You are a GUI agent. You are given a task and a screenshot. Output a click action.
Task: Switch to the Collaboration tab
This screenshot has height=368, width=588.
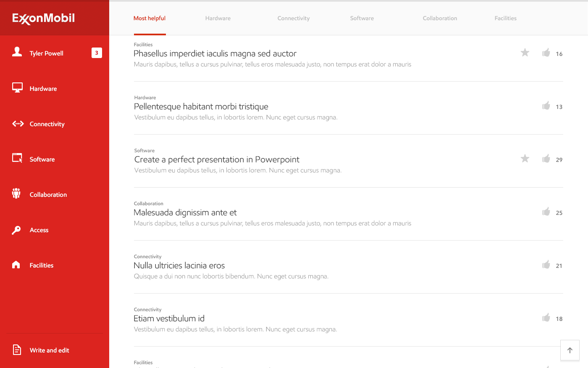(440, 18)
